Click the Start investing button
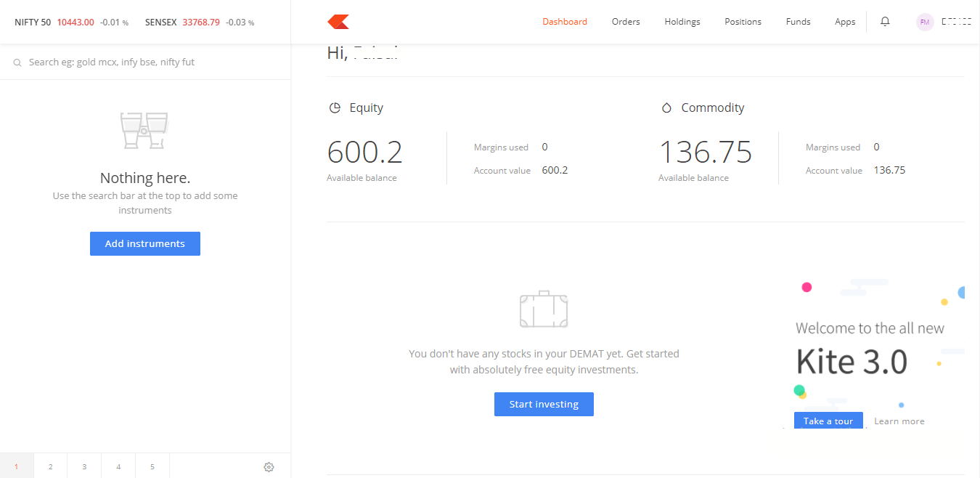The width and height of the screenshot is (980, 478). click(544, 404)
